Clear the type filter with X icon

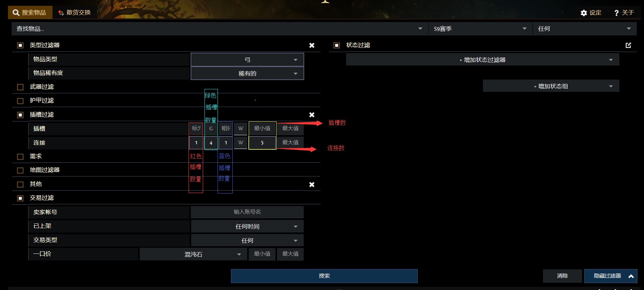coord(312,45)
